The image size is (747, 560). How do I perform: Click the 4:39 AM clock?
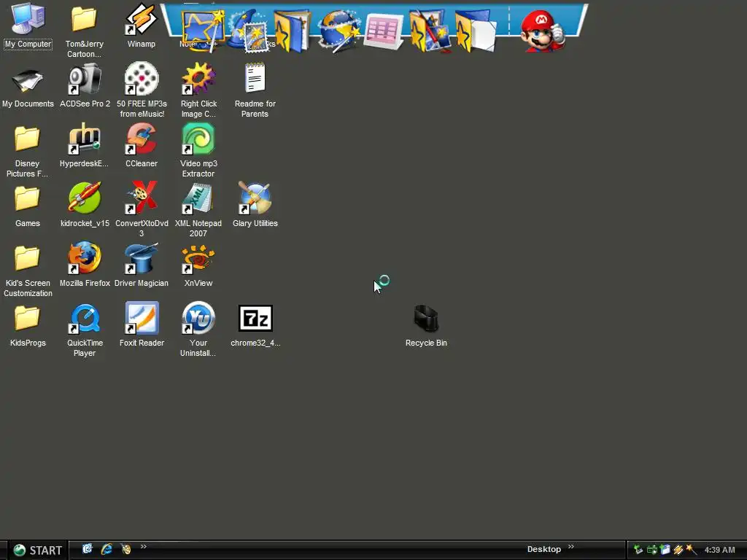click(x=719, y=550)
